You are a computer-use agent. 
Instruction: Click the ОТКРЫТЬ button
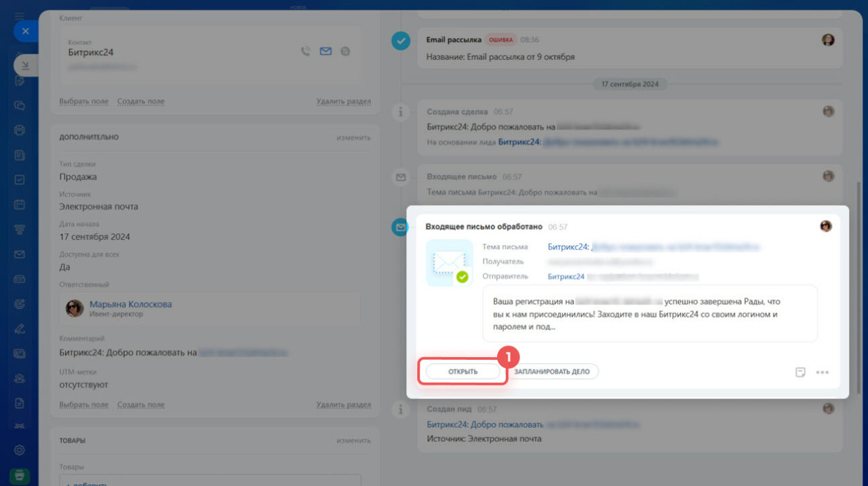click(462, 372)
